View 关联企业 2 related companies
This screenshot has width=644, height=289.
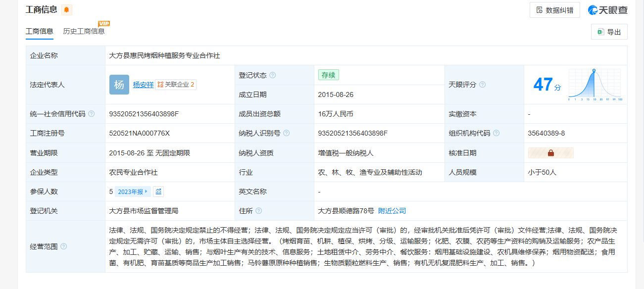(176, 85)
